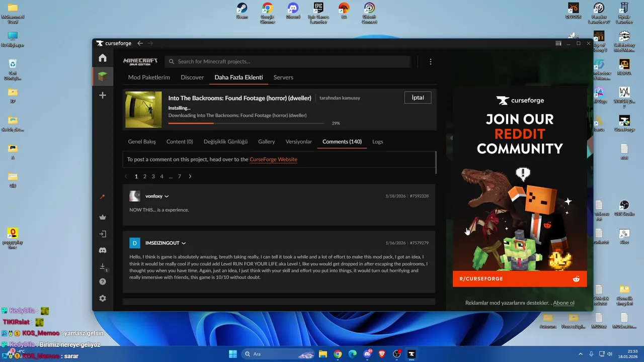Open the help question mark icon
The image size is (644, 362).
(103, 282)
